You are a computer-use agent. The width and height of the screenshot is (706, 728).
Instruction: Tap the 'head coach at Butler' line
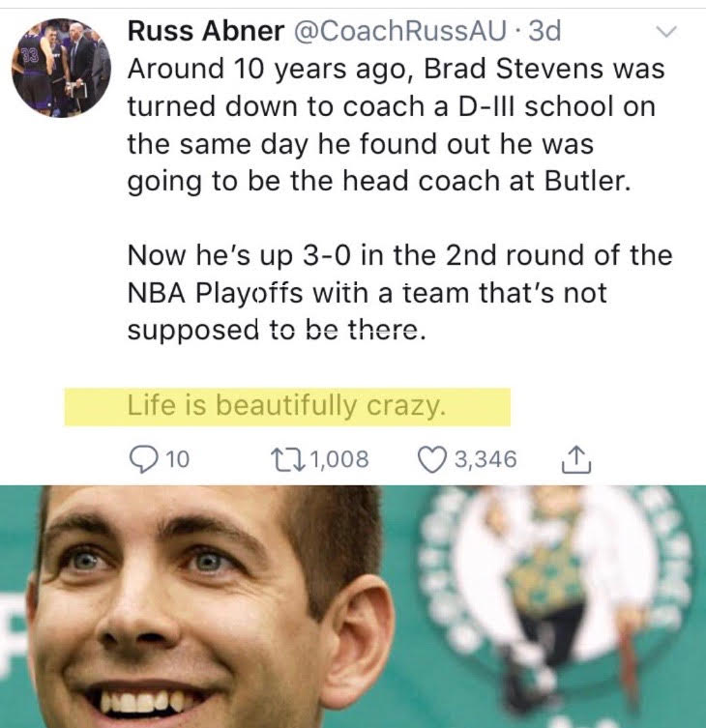click(379, 181)
